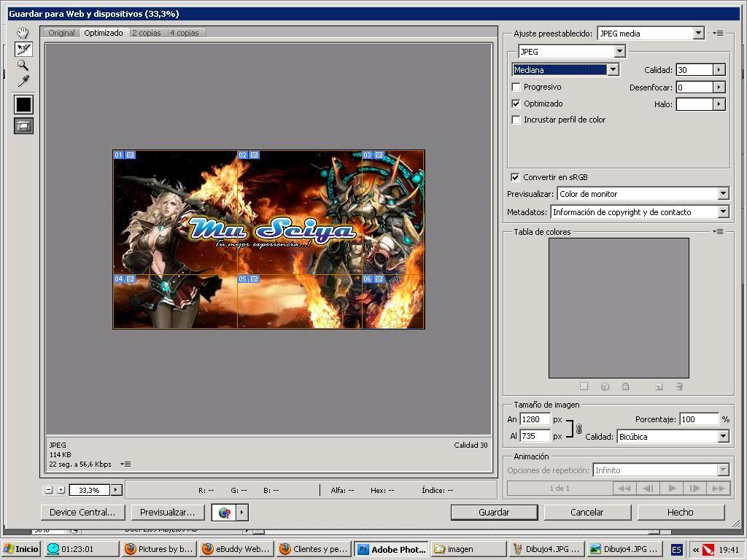Select the Zoom tool
Screen dimensions: 747x560
click(x=23, y=65)
